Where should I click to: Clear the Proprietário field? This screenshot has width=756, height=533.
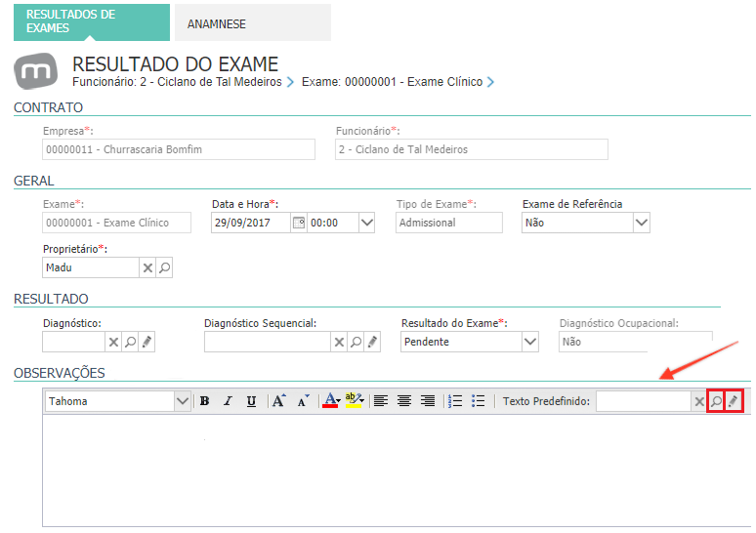pyautogui.click(x=147, y=267)
